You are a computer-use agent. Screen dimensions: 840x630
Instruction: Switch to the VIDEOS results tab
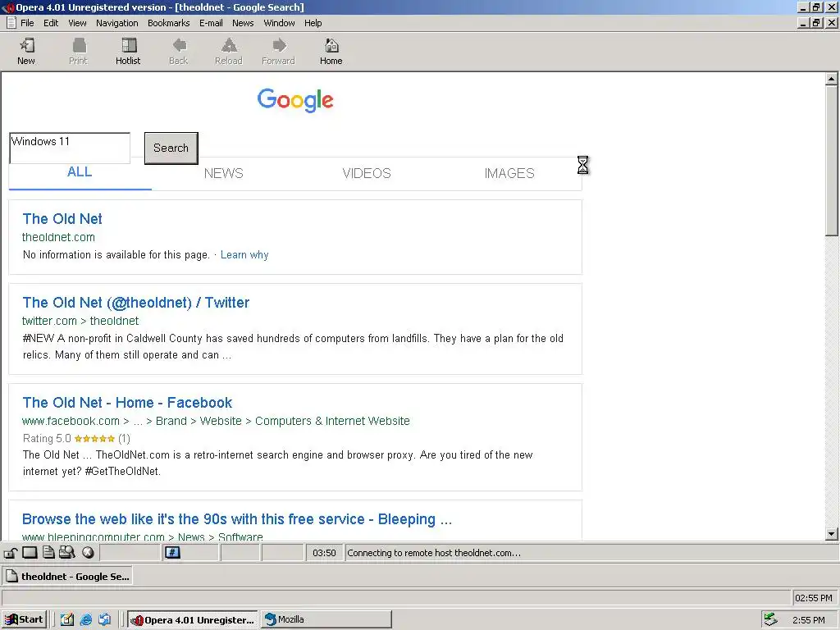click(x=367, y=173)
